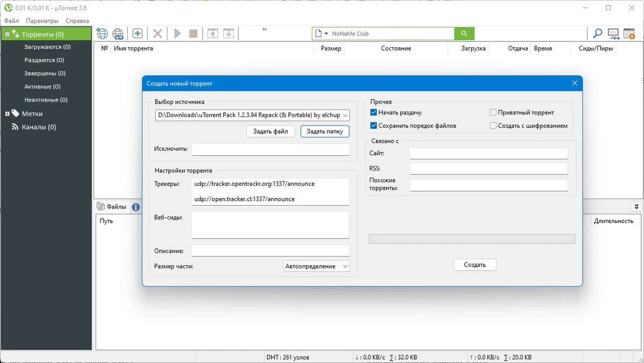Switch to the Файлы tab
644x363 pixels.
coord(112,207)
